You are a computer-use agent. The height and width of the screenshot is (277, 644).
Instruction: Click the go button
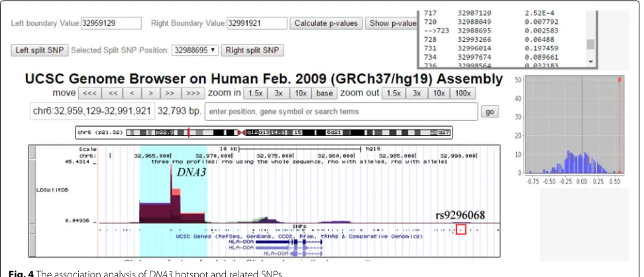point(490,111)
